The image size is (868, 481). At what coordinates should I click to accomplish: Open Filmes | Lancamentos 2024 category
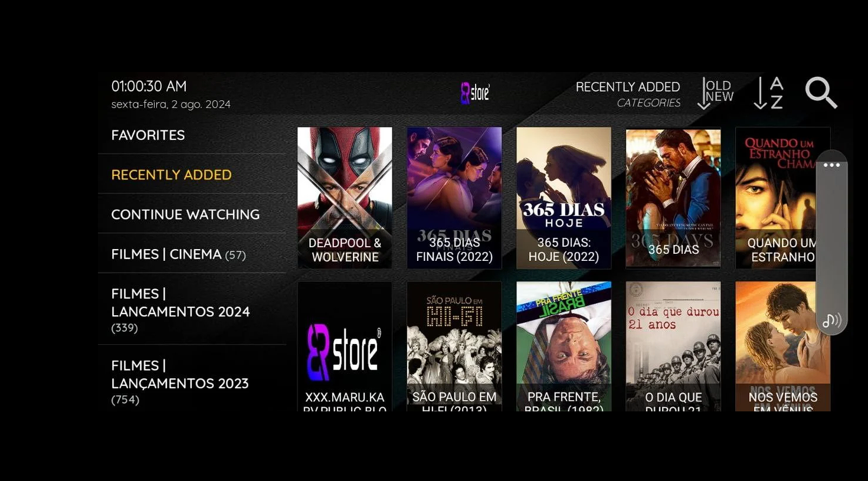(x=180, y=310)
